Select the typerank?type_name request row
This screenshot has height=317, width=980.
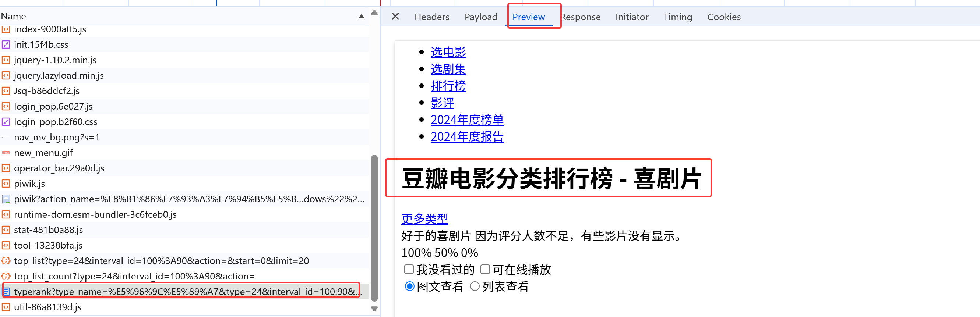tap(184, 292)
